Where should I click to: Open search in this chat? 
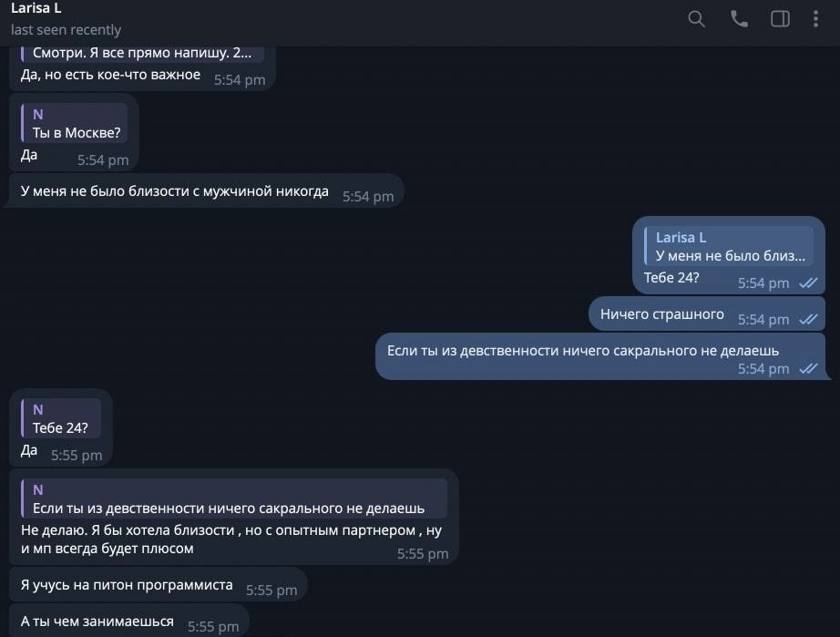[696, 19]
